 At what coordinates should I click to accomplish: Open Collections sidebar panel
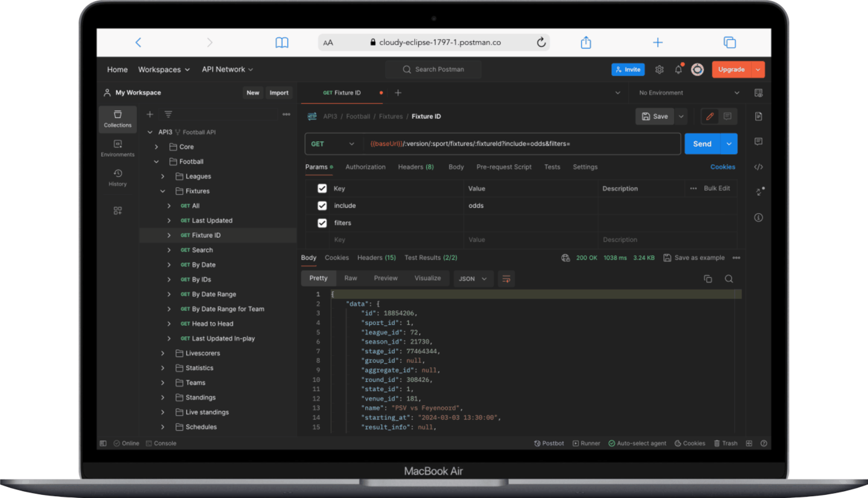[118, 119]
